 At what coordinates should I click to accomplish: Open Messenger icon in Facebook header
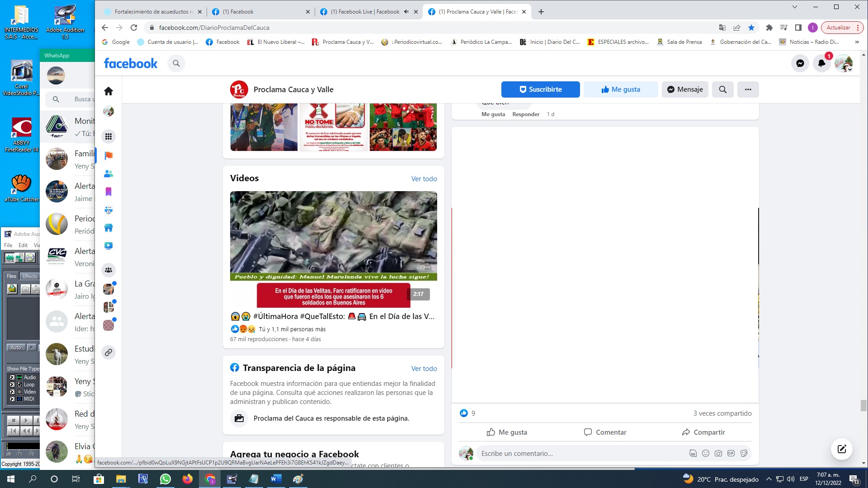tap(800, 63)
